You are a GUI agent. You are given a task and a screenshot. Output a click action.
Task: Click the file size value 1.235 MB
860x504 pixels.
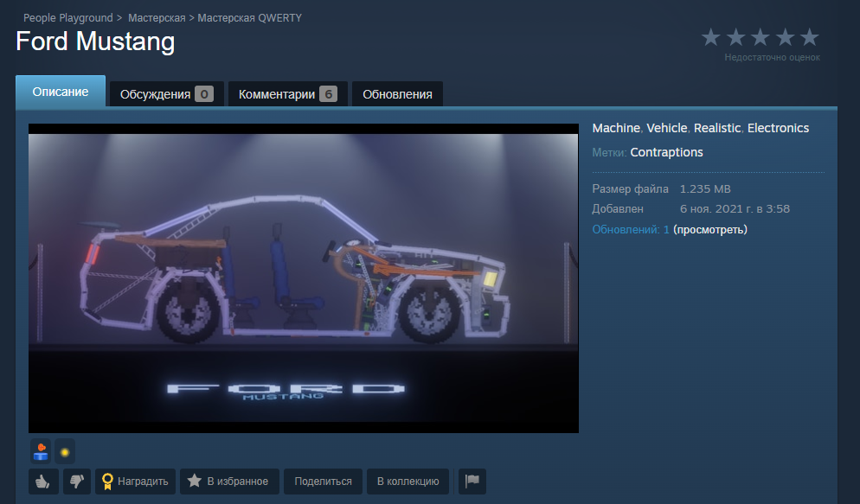coord(705,189)
